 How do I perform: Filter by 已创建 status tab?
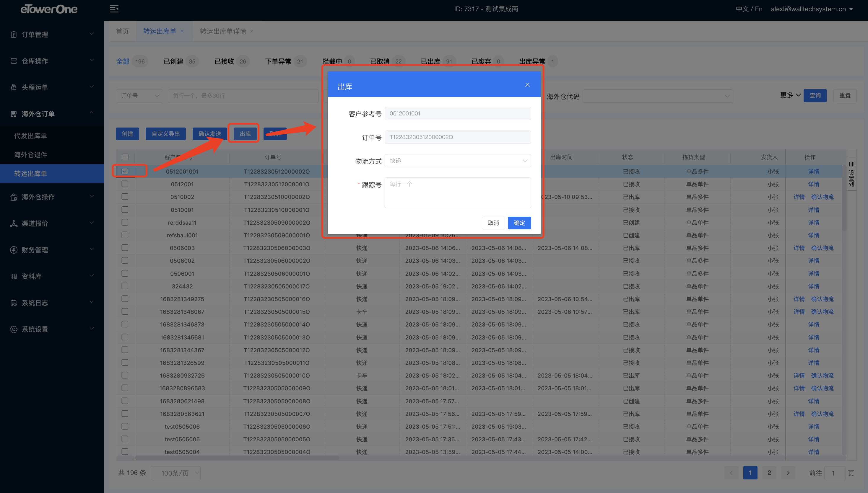(x=181, y=61)
